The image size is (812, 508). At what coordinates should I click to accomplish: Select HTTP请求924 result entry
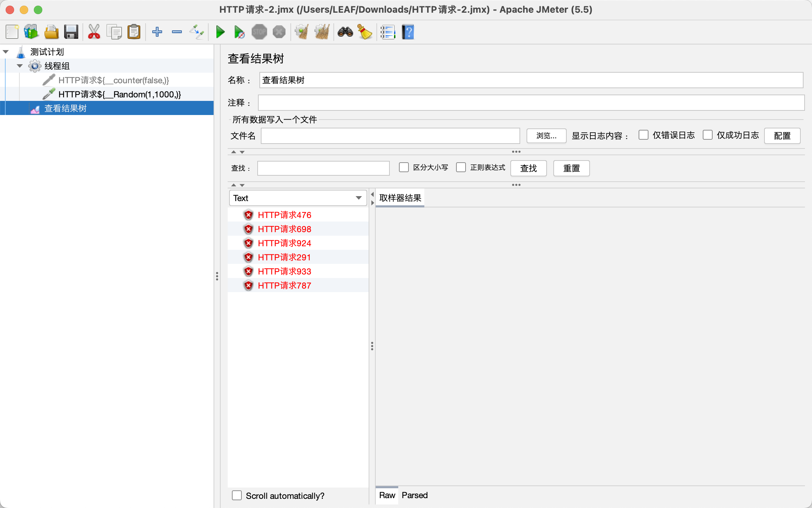tap(284, 243)
